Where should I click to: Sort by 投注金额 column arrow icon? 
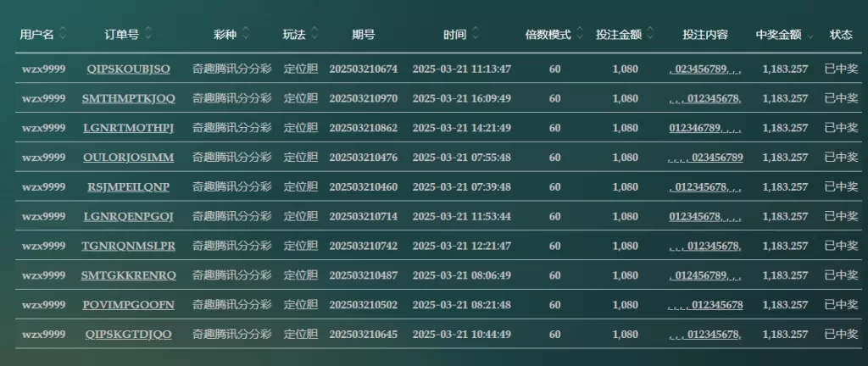(650, 34)
